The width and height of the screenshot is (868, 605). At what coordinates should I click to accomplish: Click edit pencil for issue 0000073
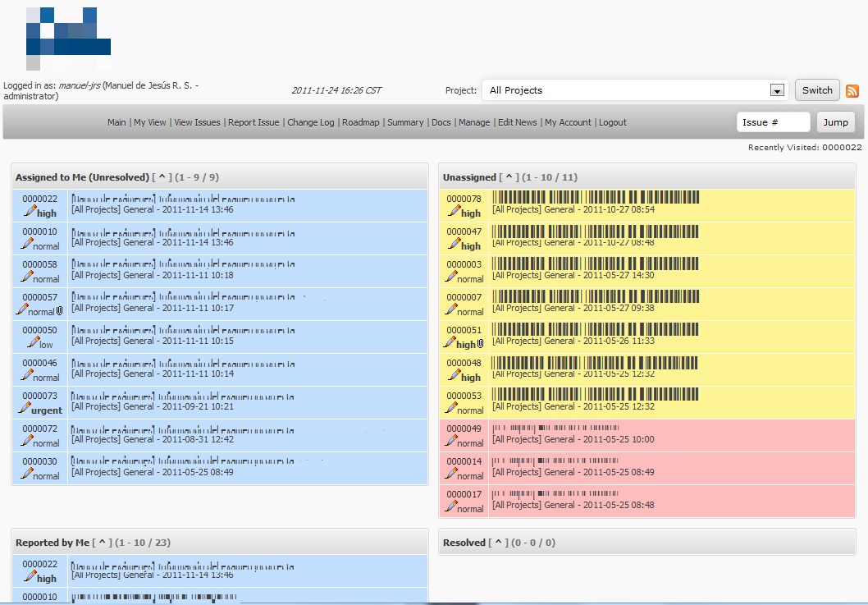(25, 408)
